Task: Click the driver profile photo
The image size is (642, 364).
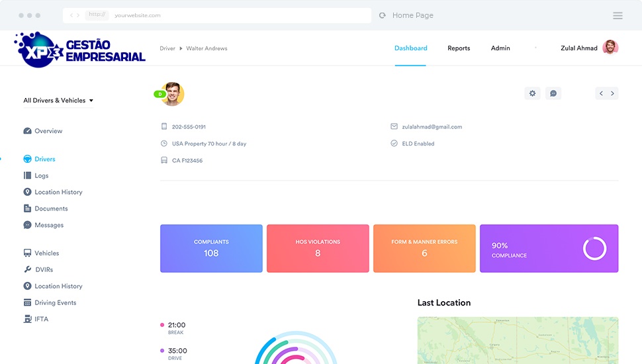Action: (x=173, y=94)
